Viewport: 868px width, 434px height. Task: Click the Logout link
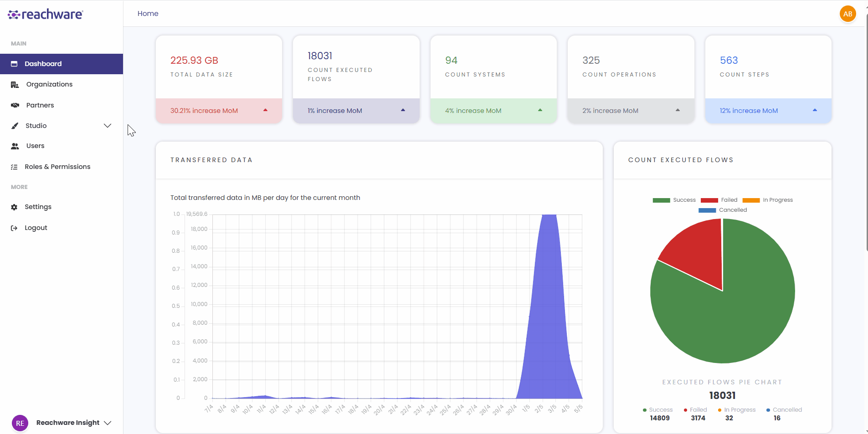point(36,228)
